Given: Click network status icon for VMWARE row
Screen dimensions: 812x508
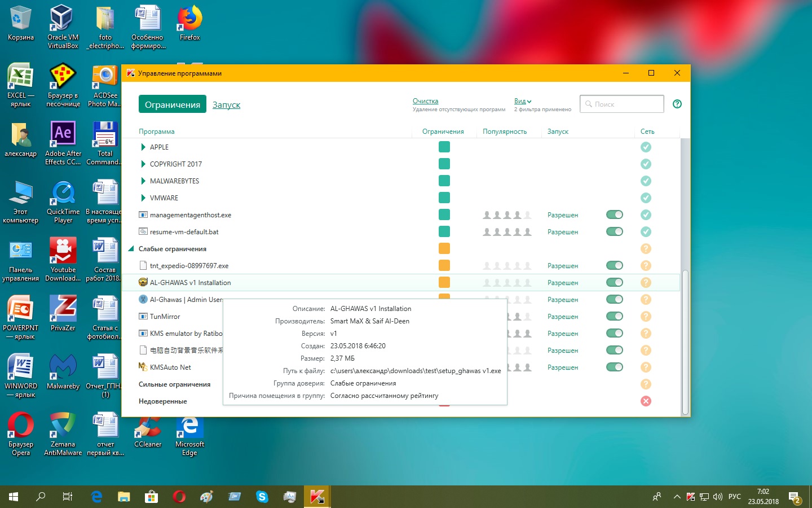Looking at the screenshot, I should click(x=646, y=198).
